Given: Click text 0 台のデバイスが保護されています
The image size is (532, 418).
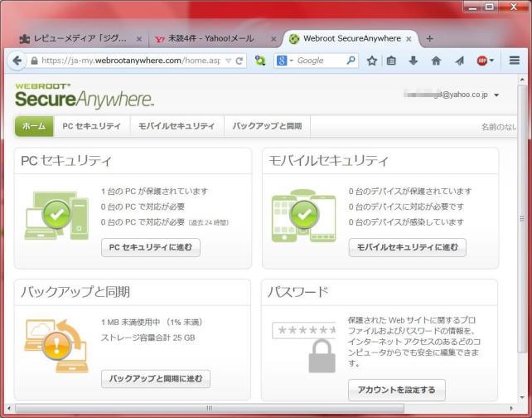Looking at the screenshot, I should pyautogui.click(x=410, y=192).
